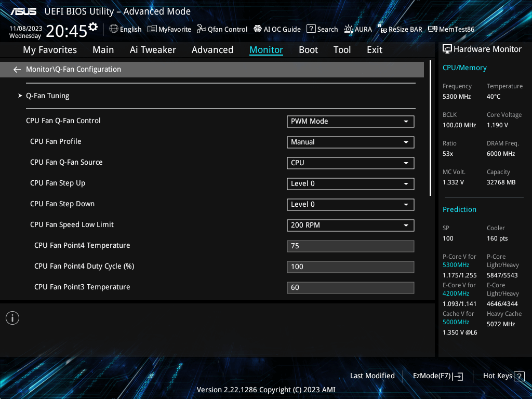
Task: Click Hardware Monitor screen icon
Action: [x=447, y=49]
